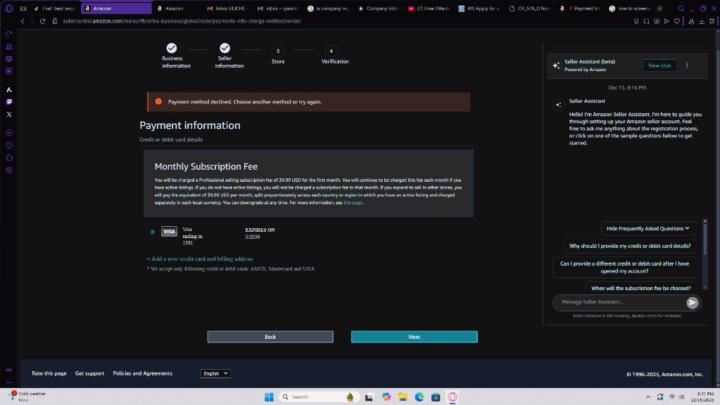Ask 'Why should I provide my credit or debit card details?'

[630, 246]
